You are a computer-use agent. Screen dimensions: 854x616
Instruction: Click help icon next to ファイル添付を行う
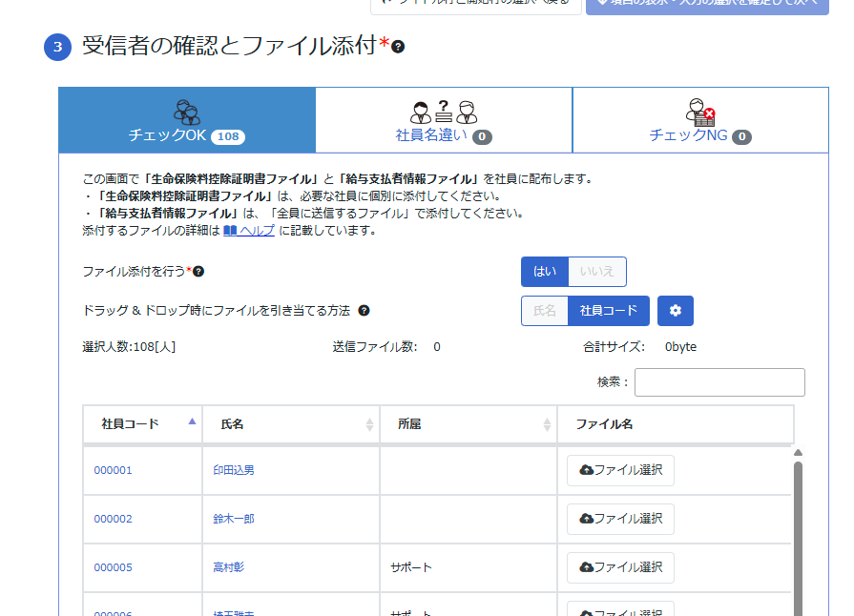(x=198, y=272)
